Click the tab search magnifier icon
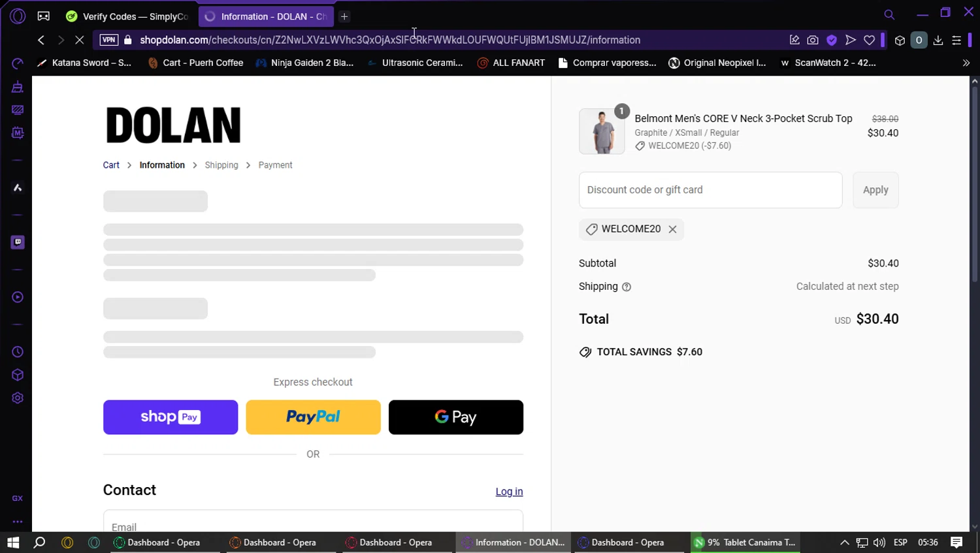Viewport: 980px width, 553px height. 889,14
